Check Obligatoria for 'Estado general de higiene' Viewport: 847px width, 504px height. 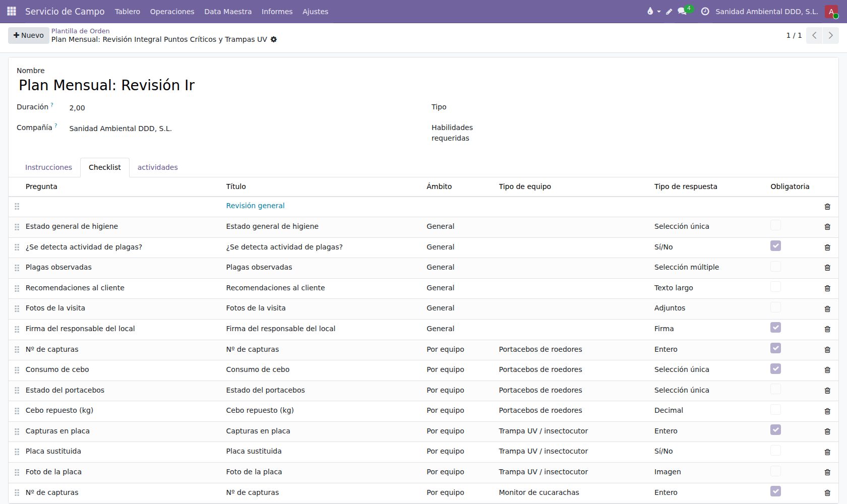pyautogui.click(x=775, y=225)
